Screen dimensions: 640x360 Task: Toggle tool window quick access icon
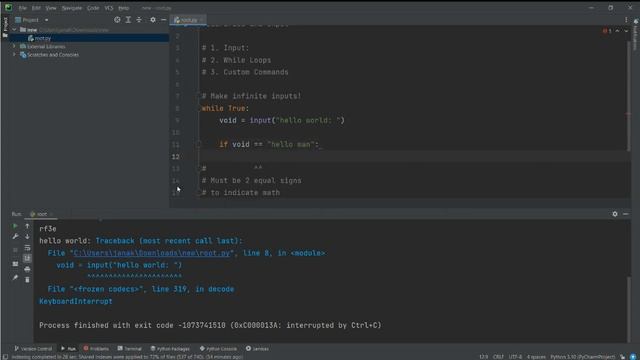coord(4,357)
